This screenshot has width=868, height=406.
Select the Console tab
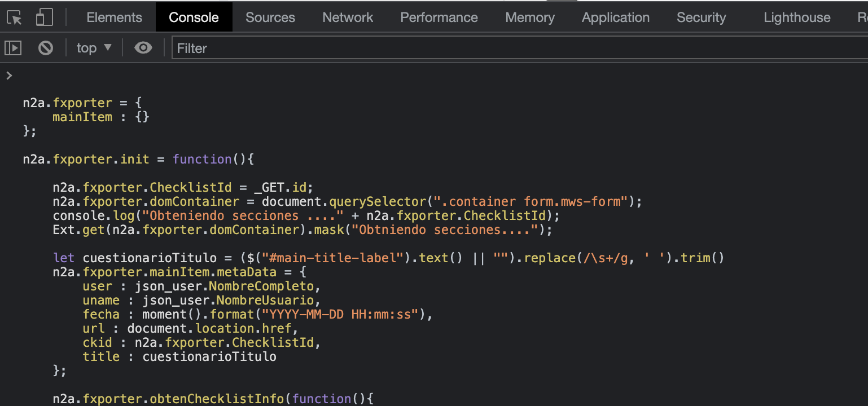194,17
